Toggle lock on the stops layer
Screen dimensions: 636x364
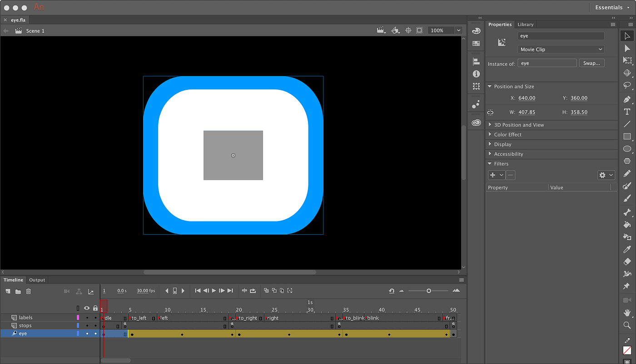(x=95, y=325)
